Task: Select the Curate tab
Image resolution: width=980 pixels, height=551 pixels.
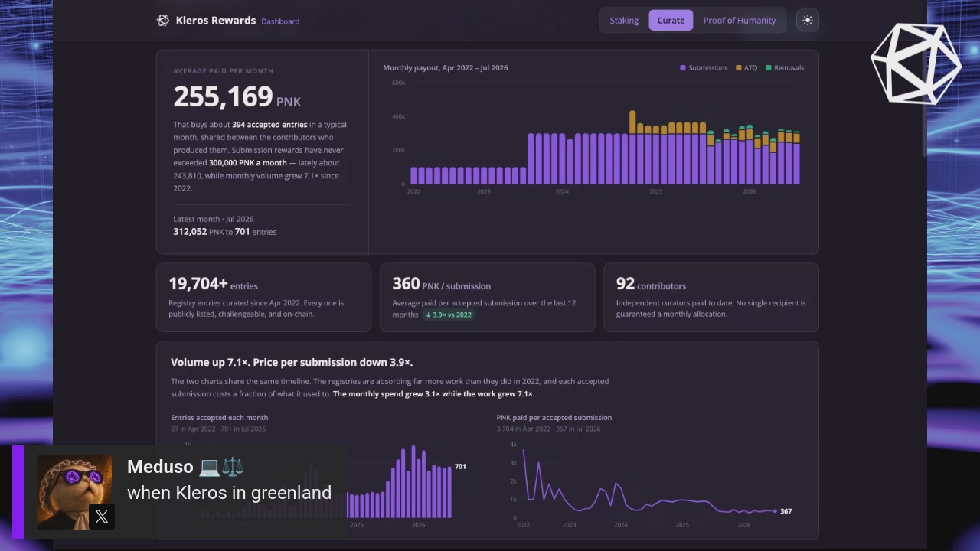Action: [x=671, y=21]
